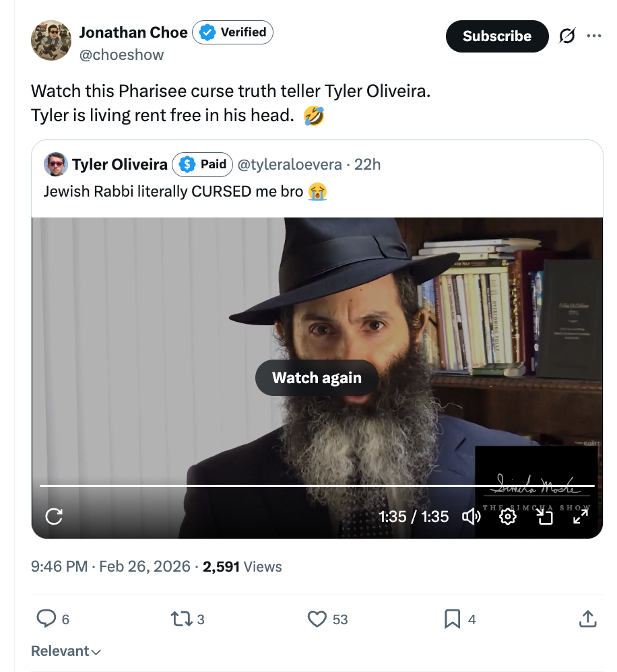Click the reply comment icon

(46, 618)
